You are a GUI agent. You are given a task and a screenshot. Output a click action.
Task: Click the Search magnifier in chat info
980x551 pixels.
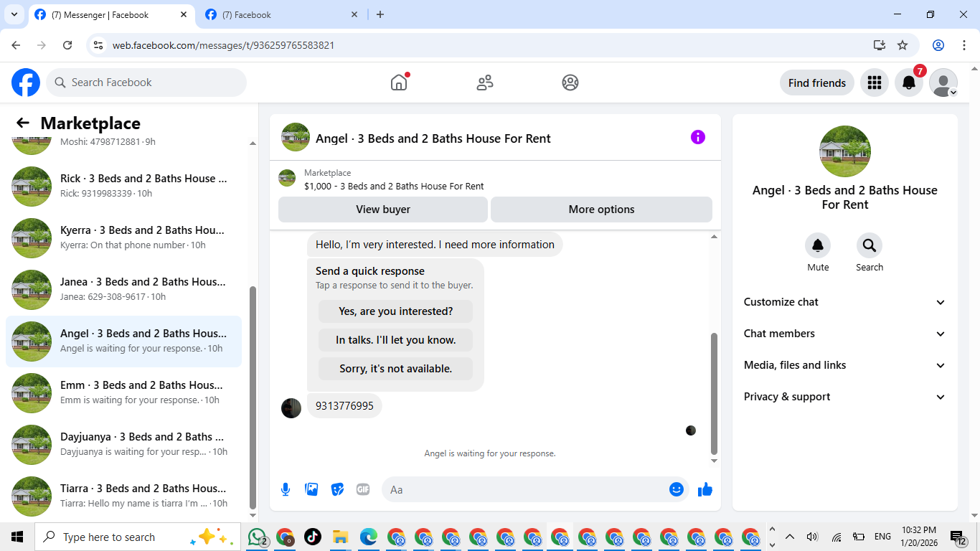(870, 245)
